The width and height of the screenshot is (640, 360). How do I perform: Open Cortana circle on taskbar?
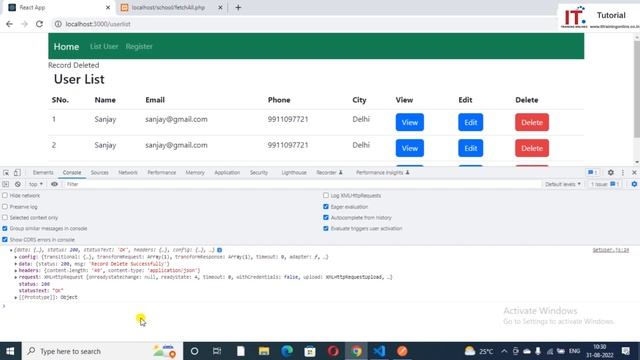pos(194,351)
